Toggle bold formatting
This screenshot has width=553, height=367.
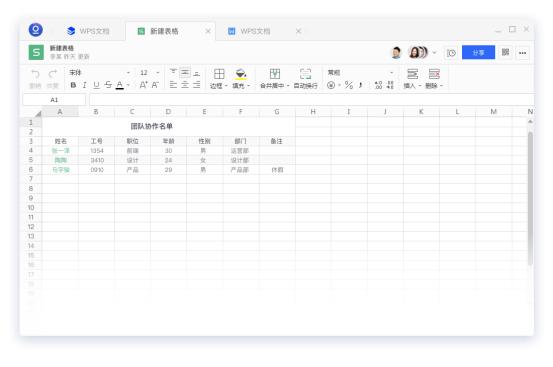pos(73,85)
